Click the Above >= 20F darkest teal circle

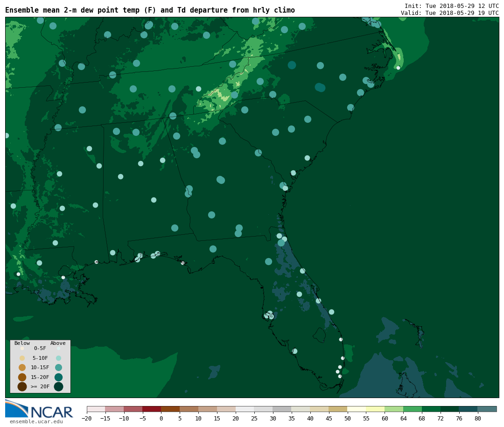(58, 386)
